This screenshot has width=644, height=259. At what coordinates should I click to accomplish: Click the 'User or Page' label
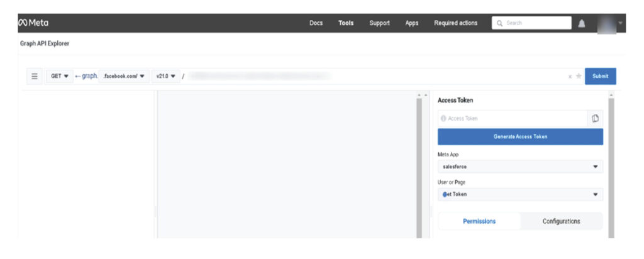tap(452, 182)
